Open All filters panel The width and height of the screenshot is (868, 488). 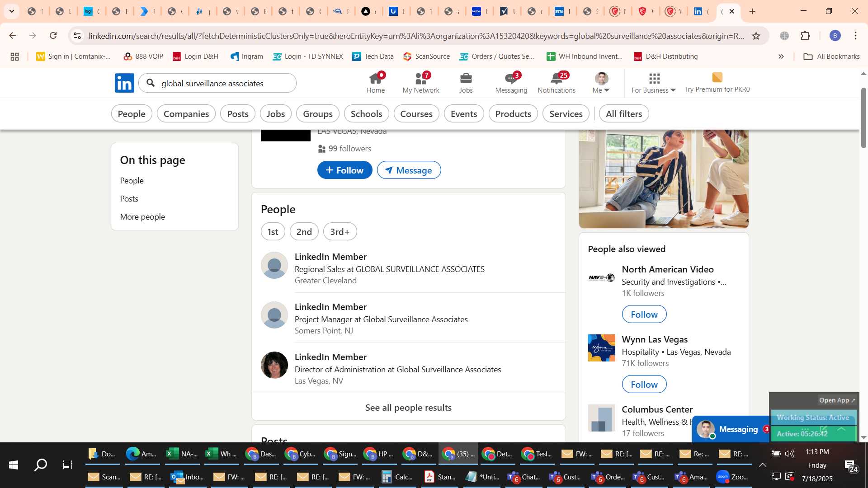click(624, 114)
